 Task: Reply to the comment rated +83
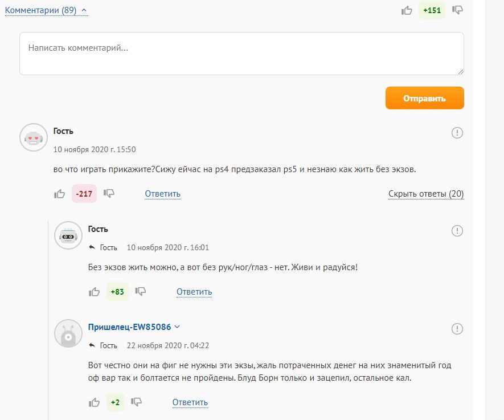pos(194,292)
